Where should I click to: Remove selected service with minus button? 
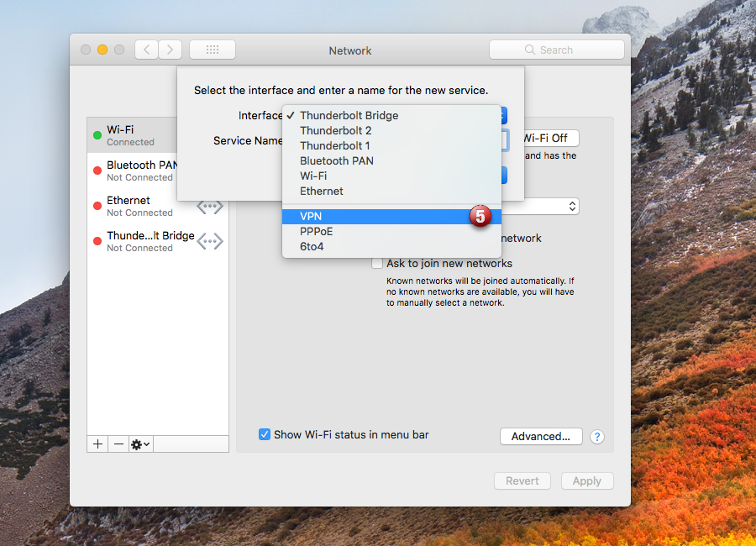tap(118, 444)
